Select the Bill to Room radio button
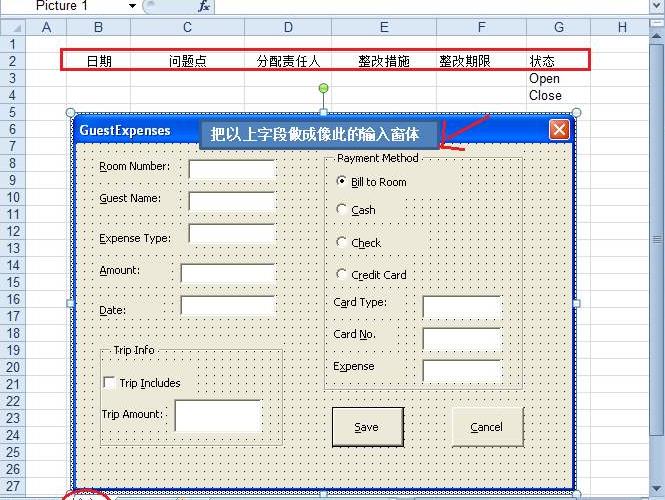This screenshot has height=500, width=665. tap(342, 182)
